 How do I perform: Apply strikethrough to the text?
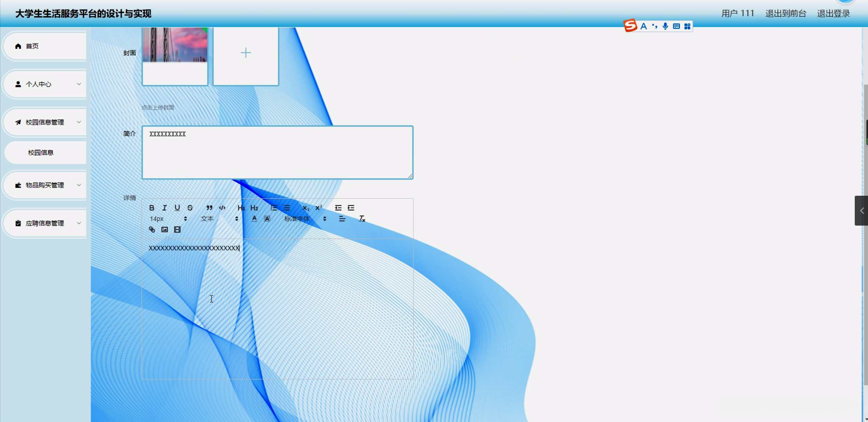coord(190,208)
